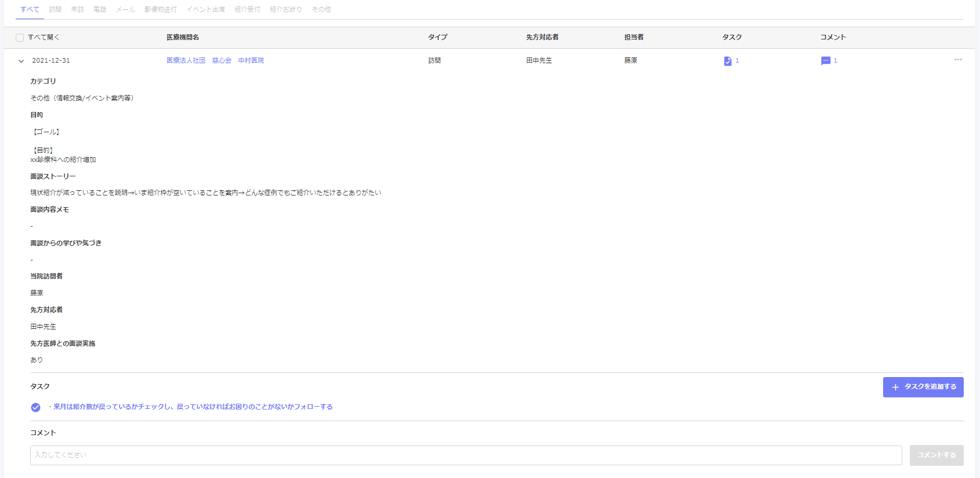Select the すべて tab
The width and height of the screenshot is (980, 478).
[x=30, y=9]
